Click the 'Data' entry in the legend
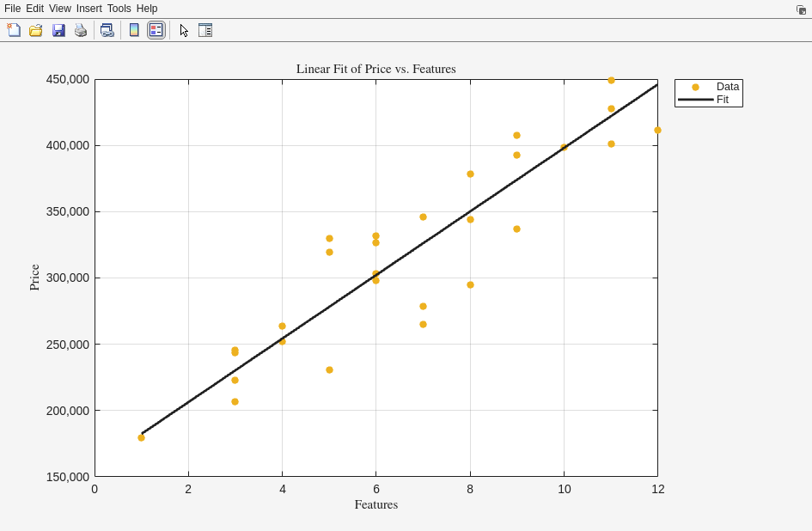Screen dimensions: 812x531 [x=727, y=87]
